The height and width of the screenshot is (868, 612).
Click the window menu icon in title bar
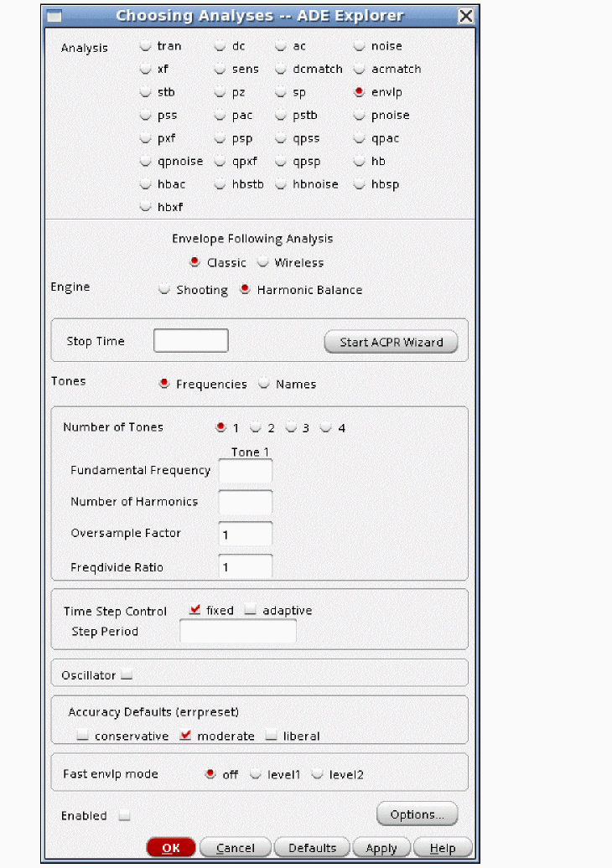(53, 16)
